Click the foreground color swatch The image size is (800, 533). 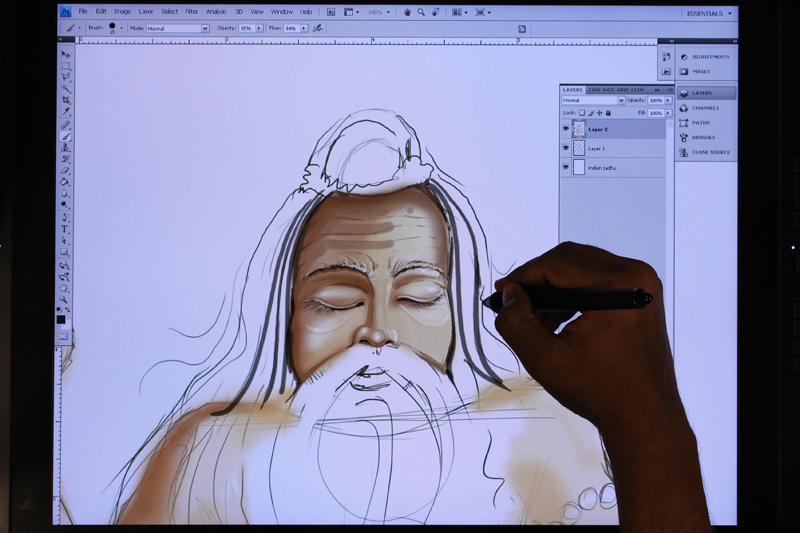tap(61, 319)
